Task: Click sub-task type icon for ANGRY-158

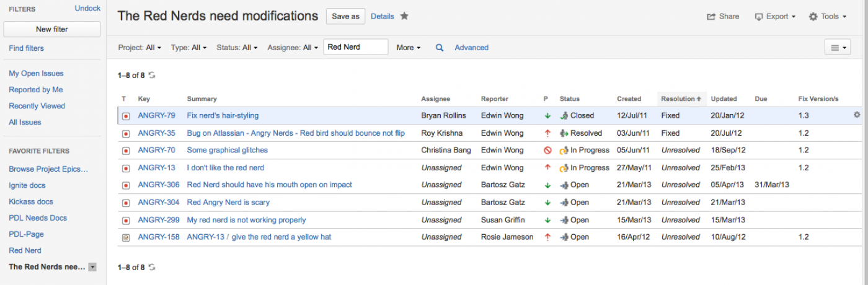Action: coord(126,237)
